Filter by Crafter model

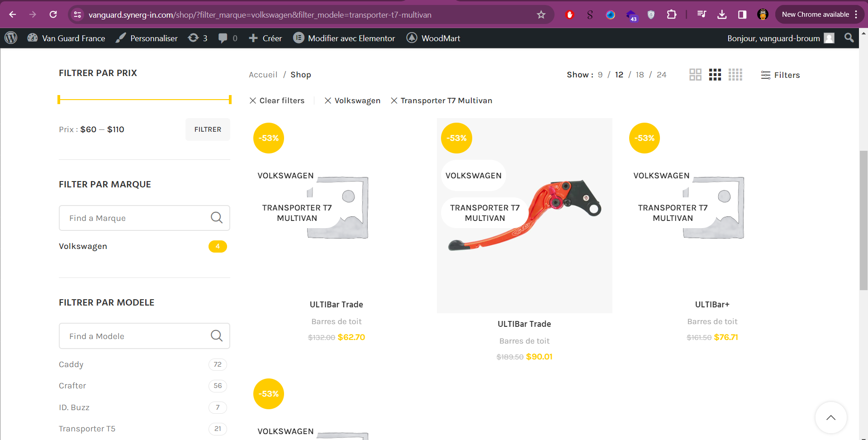[x=72, y=386]
